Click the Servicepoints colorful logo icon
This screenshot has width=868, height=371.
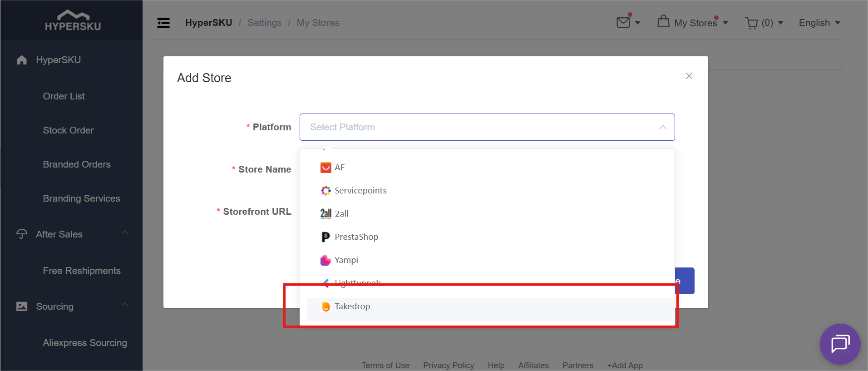(325, 191)
